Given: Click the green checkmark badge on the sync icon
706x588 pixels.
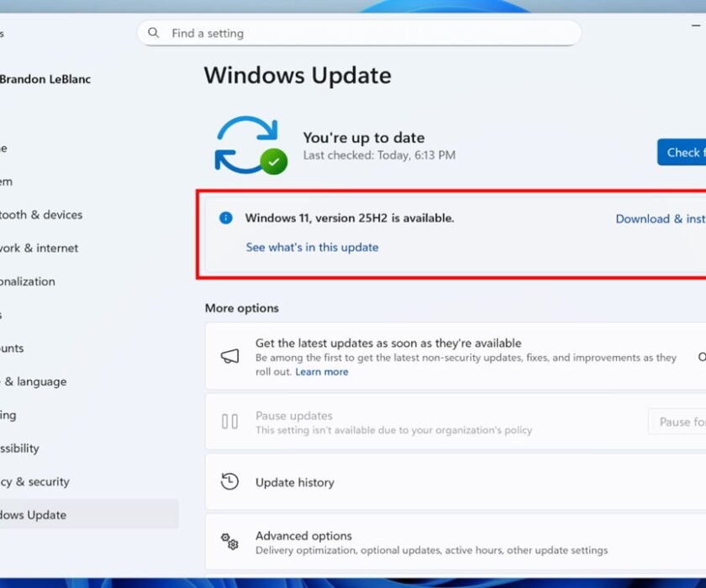Looking at the screenshot, I should pos(273,161).
